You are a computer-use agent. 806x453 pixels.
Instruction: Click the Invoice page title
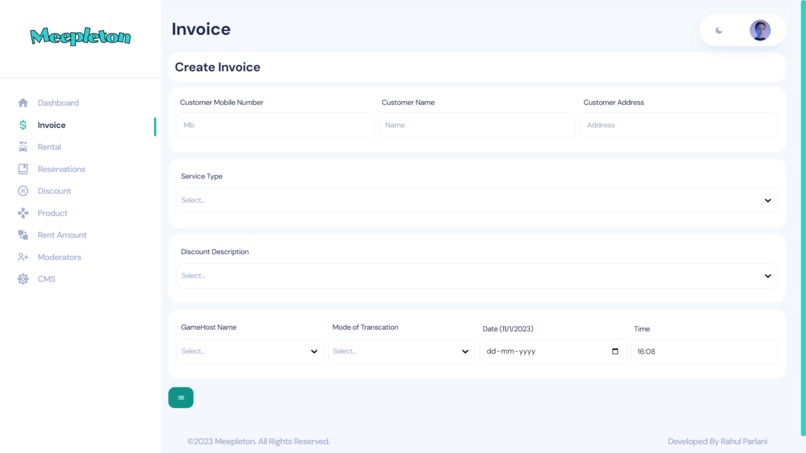(x=201, y=29)
